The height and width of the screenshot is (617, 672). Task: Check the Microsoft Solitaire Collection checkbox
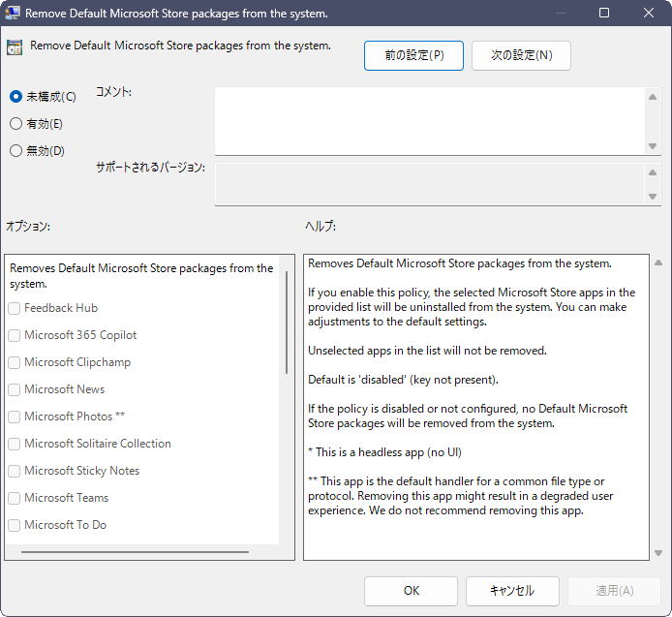pos(15,444)
